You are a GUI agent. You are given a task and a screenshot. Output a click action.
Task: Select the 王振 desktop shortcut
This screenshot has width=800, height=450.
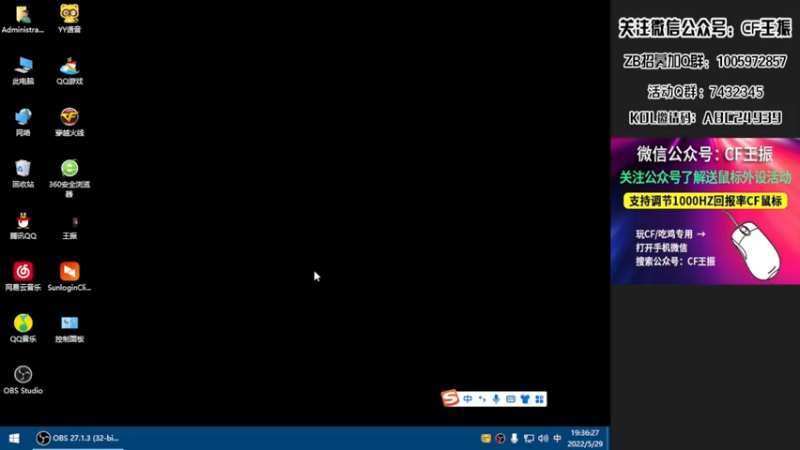[x=69, y=226]
